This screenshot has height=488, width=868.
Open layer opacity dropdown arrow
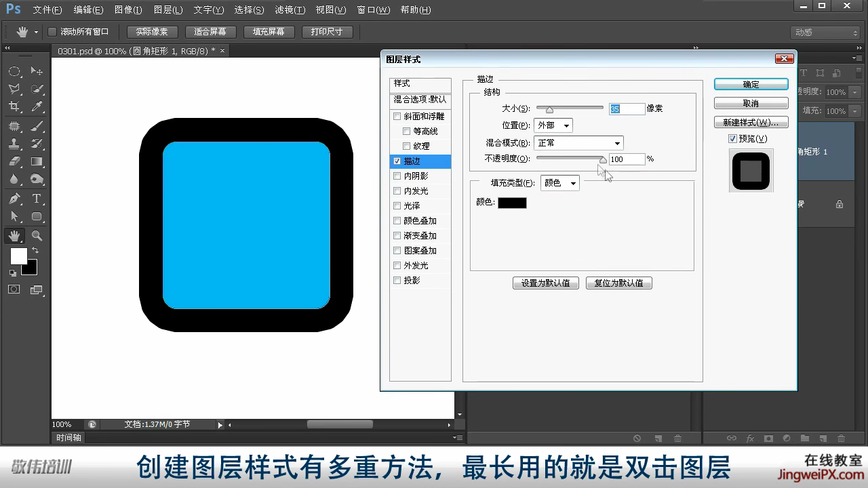coord(855,92)
